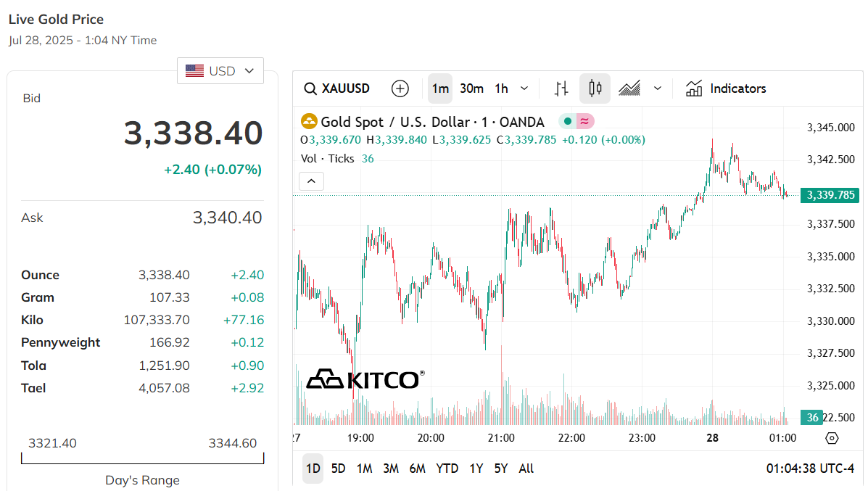This screenshot has width=868, height=491.
Task: Select the candlestick chart style icon
Action: click(595, 88)
